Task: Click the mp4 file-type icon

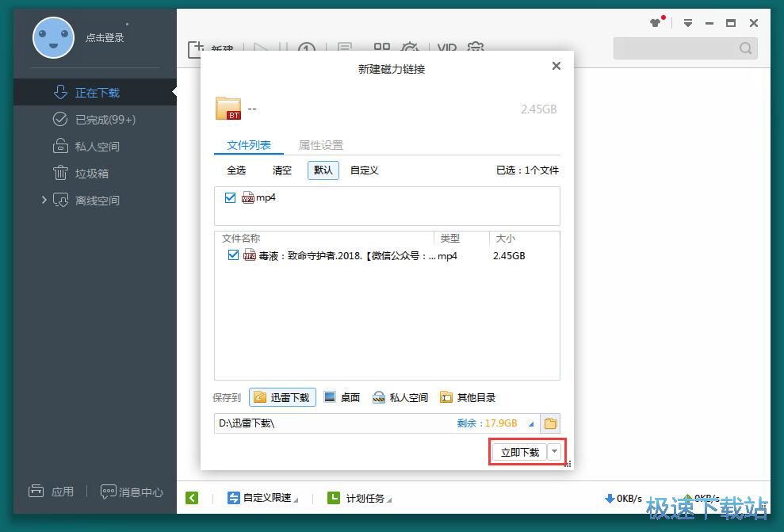Action: [x=247, y=197]
